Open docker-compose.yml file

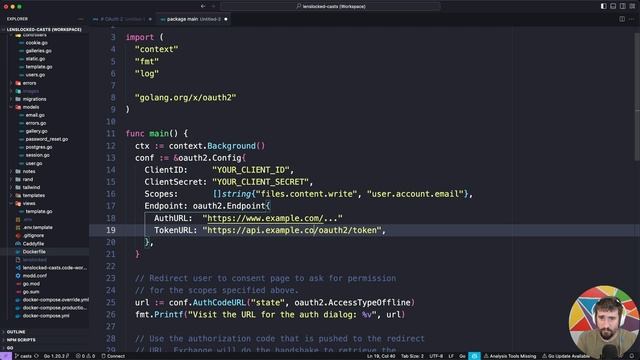pyautogui.click(x=46, y=316)
